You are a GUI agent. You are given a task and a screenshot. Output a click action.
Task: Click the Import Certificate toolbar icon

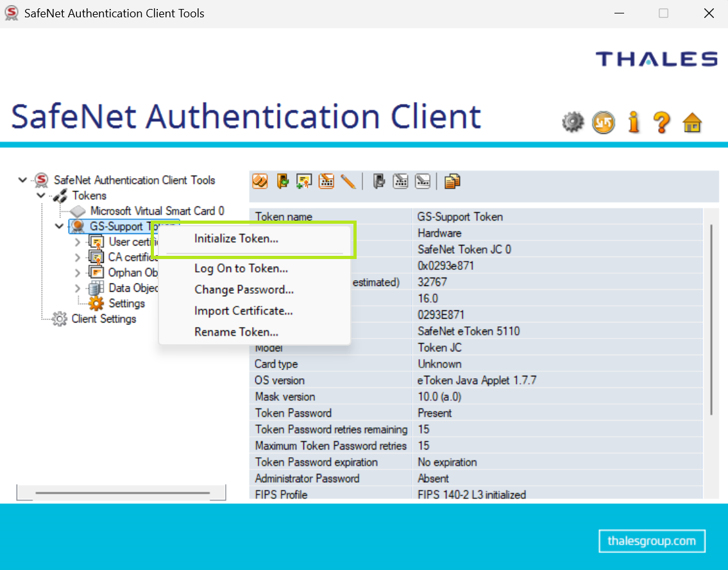tap(304, 181)
